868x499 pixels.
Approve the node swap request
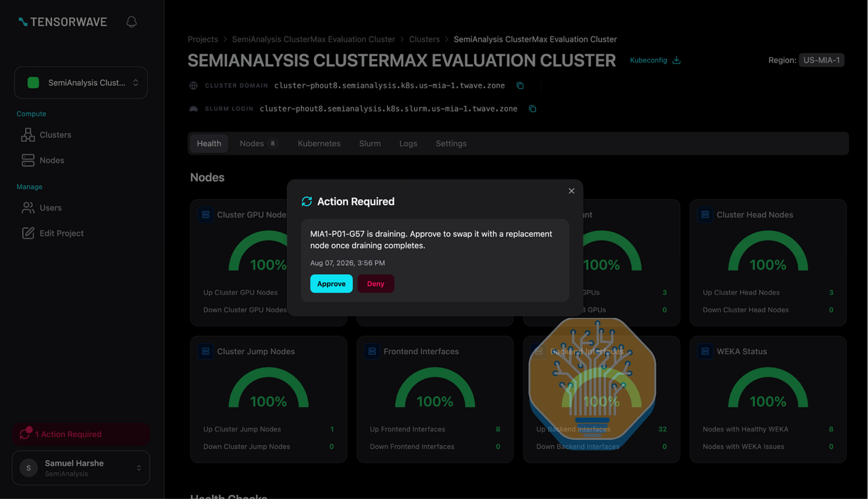point(331,284)
